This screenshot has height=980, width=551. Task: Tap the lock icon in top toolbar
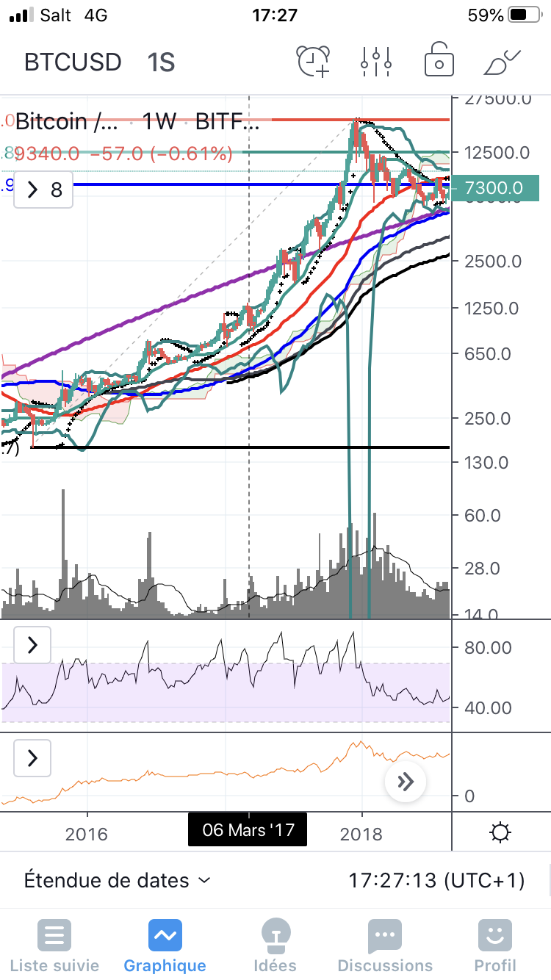439,62
